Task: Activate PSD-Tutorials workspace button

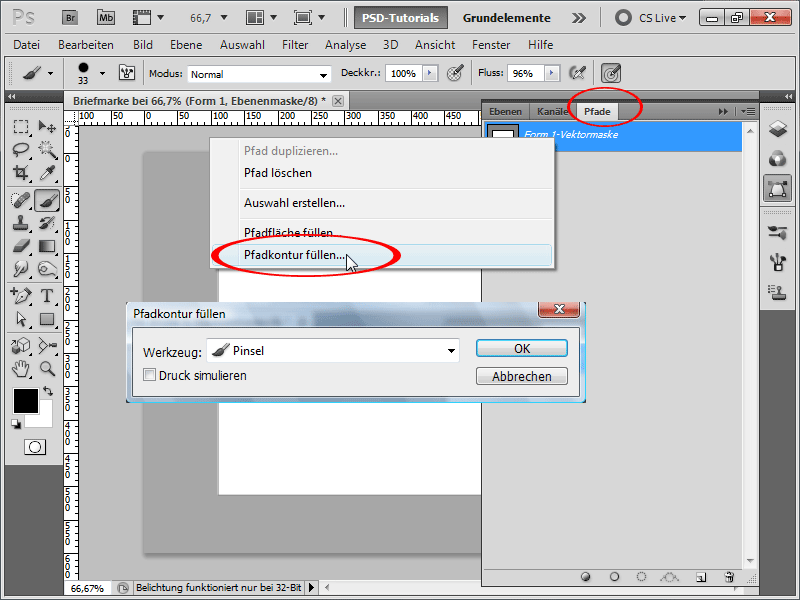Action: tap(401, 18)
